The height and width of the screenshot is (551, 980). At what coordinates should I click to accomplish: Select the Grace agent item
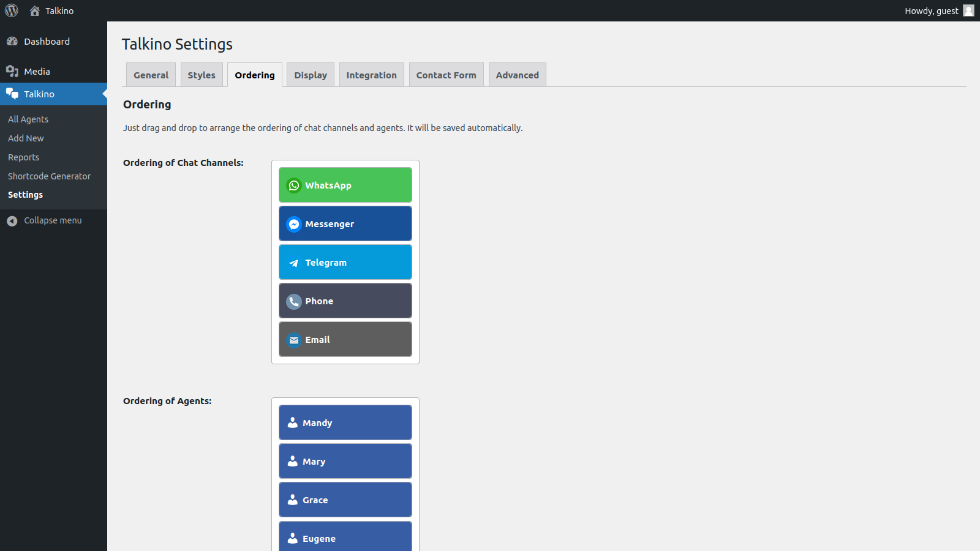point(345,500)
